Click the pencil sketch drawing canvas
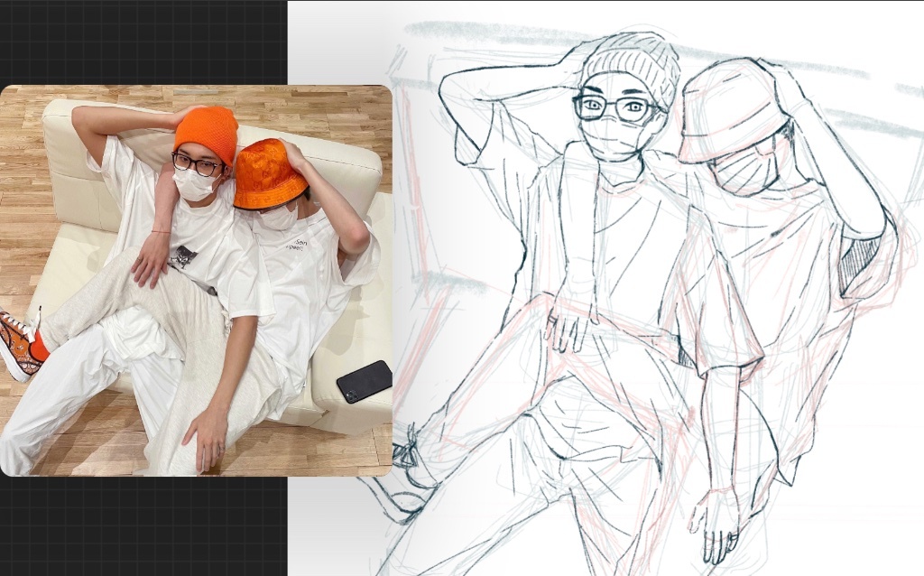 (x=605, y=288)
